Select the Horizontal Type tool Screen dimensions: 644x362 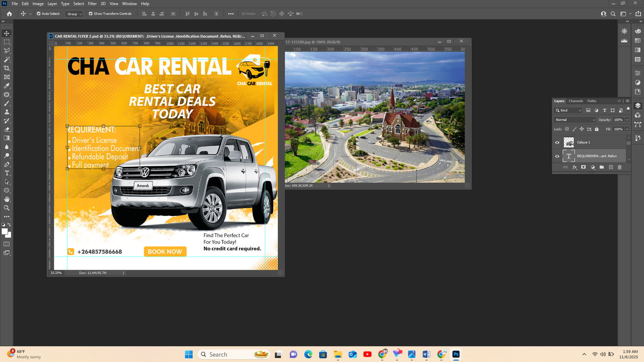(x=7, y=173)
